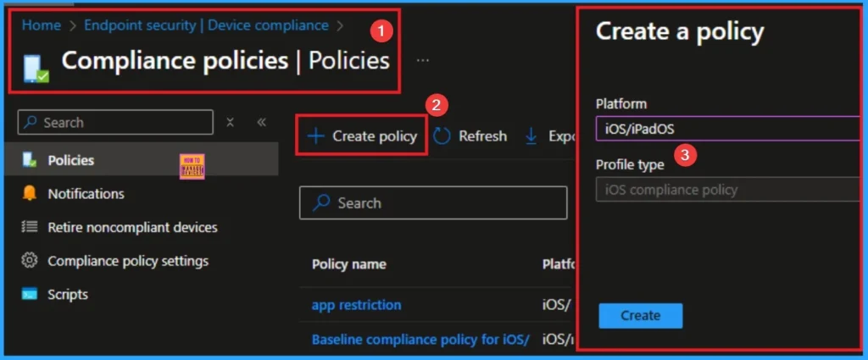The width and height of the screenshot is (868, 360).
Task: Click magnifier icon in sidebar search box
Action: tap(31, 122)
